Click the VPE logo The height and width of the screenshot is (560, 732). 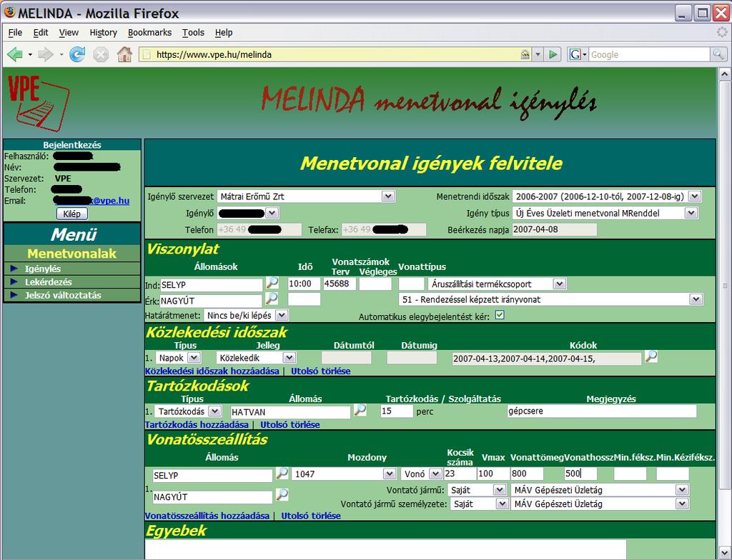click(39, 104)
